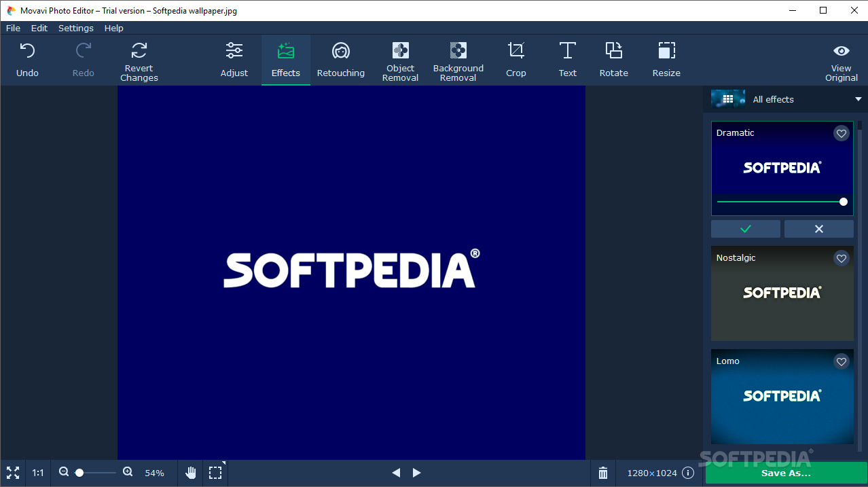Screen dimensions: 868x487
Task: Apply the Dramatic effect with checkmark
Action: (746, 229)
